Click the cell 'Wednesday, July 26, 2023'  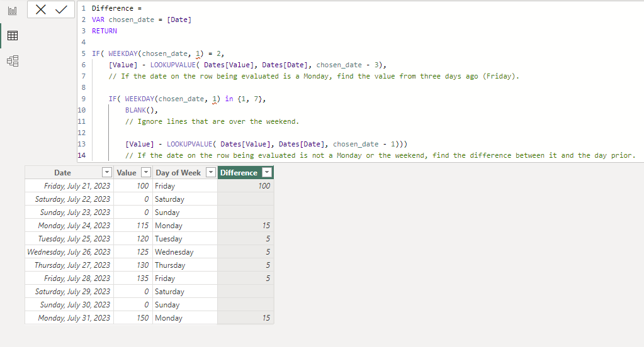69,252
